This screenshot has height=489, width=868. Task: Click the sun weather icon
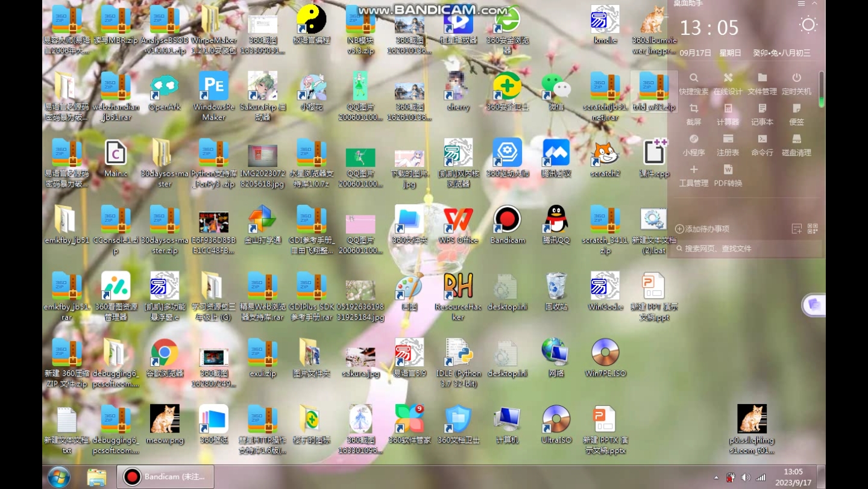click(x=808, y=25)
